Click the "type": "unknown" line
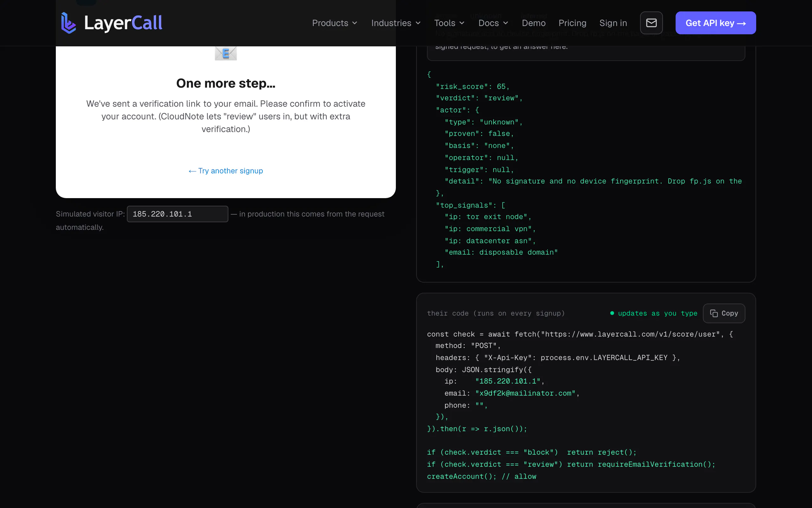The height and width of the screenshot is (508, 812). pos(483,122)
